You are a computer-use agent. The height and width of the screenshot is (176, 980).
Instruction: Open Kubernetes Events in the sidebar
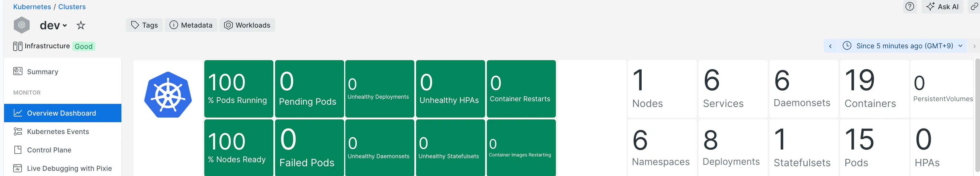tap(63, 131)
